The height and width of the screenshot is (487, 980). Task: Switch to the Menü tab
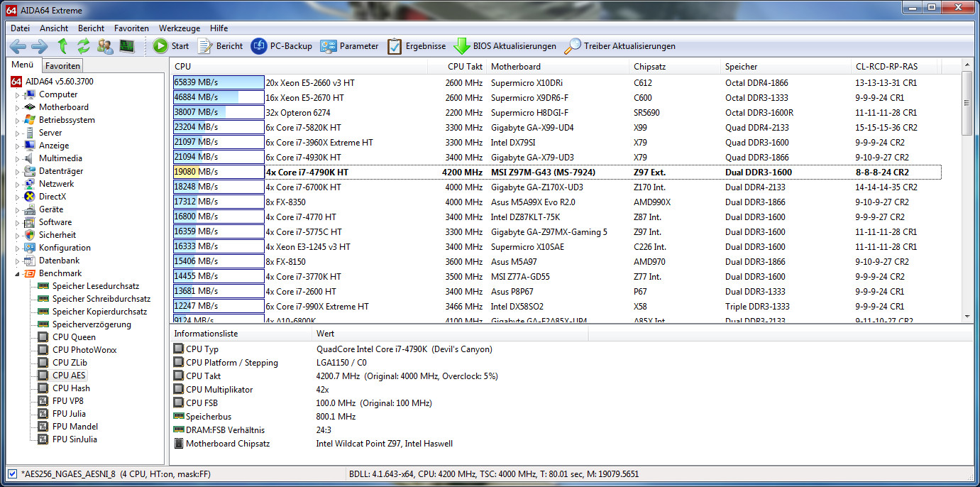point(22,65)
